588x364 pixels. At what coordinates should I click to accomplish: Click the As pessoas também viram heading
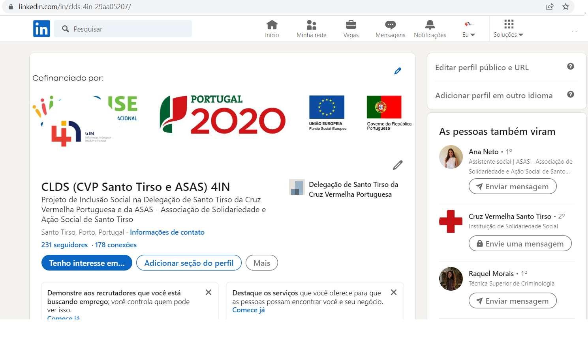click(497, 132)
